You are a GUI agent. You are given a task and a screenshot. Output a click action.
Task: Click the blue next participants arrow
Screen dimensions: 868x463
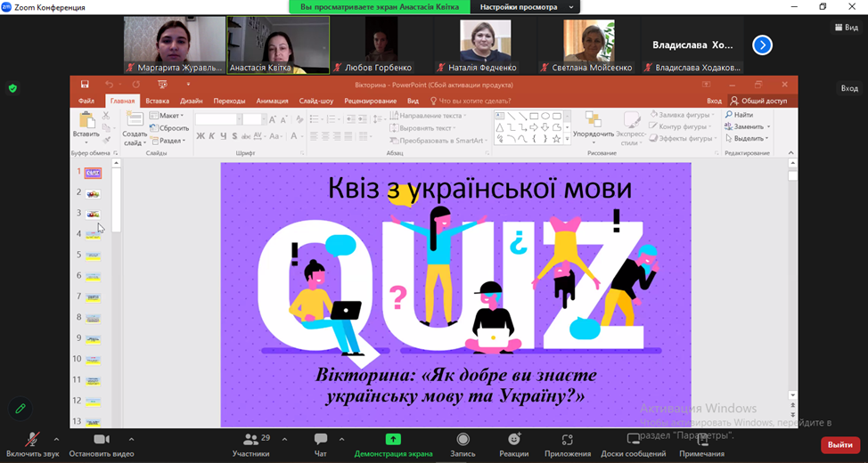pos(762,45)
